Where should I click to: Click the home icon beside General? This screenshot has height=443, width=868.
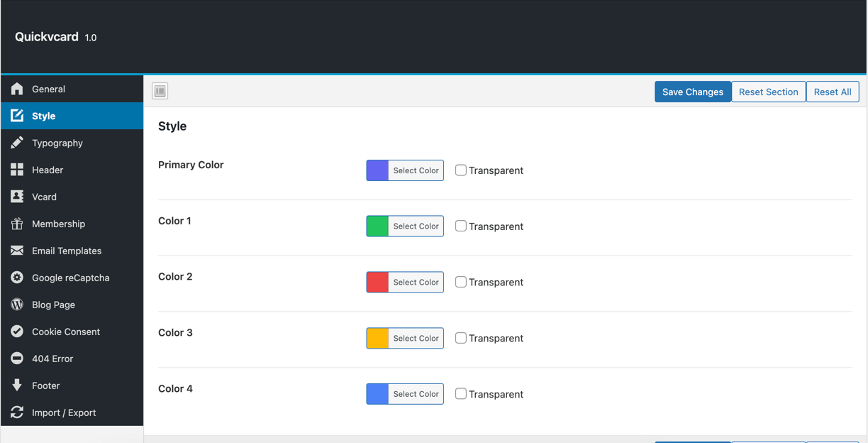click(17, 89)
